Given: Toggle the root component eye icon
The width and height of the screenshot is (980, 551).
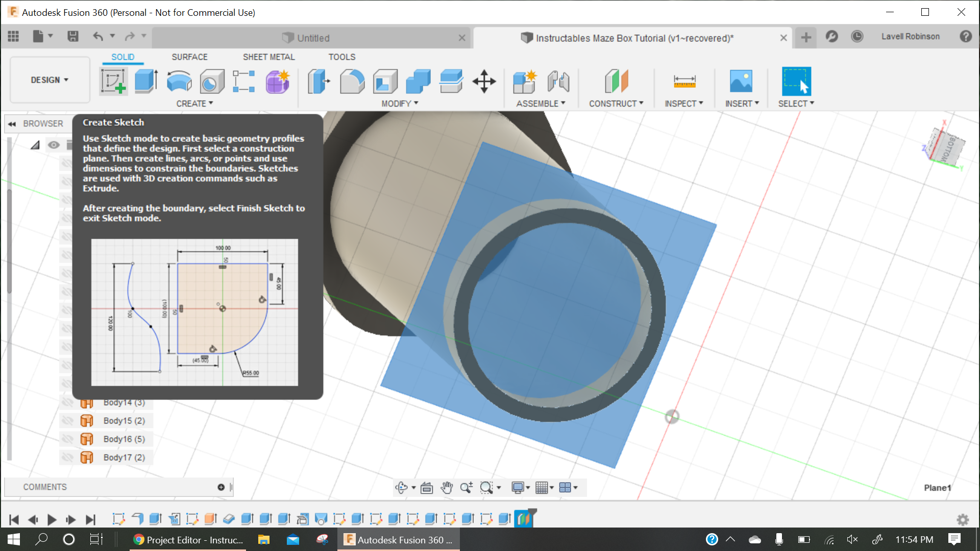Looking at the screenshot, I should coord(54,145).
